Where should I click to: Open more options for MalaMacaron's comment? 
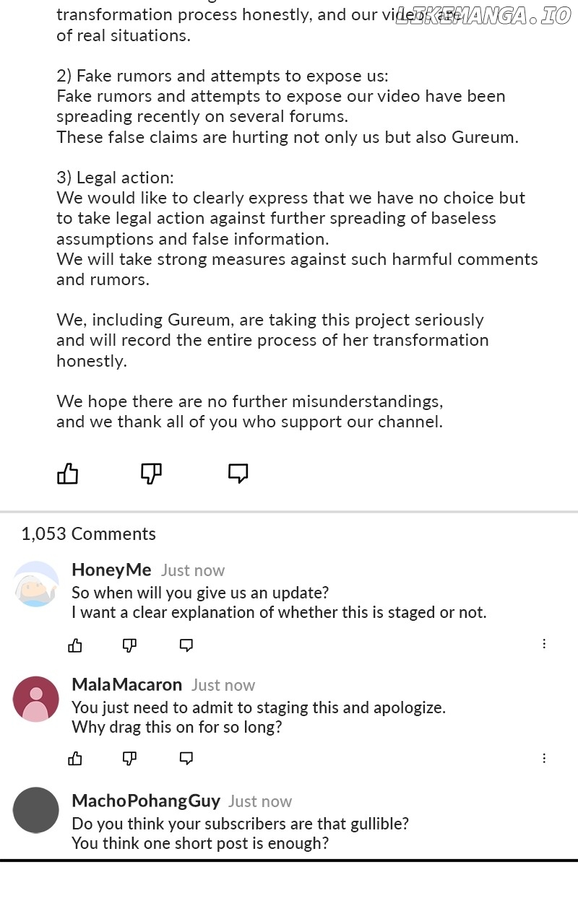544,758
